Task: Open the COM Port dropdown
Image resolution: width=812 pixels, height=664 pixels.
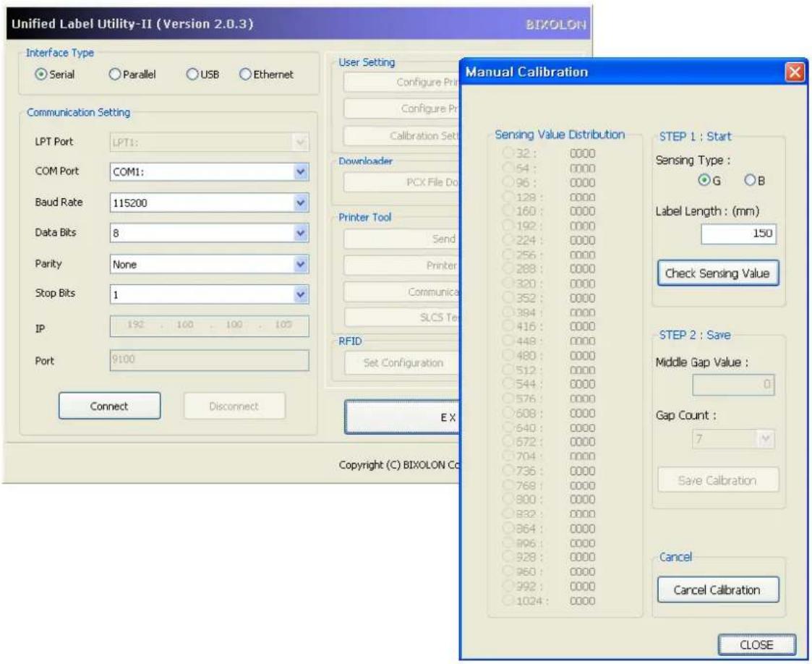Action: pyautogui.click(x=300, y=172)
